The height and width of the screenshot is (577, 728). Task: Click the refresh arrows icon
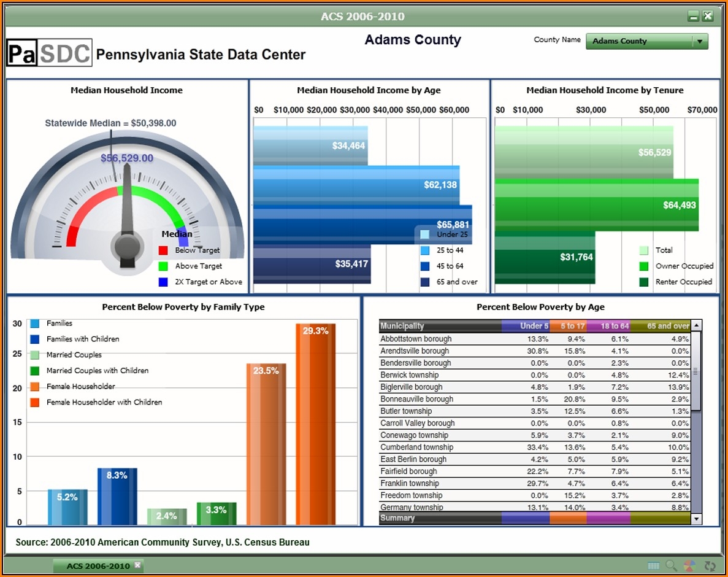click(x=710, y=565)
